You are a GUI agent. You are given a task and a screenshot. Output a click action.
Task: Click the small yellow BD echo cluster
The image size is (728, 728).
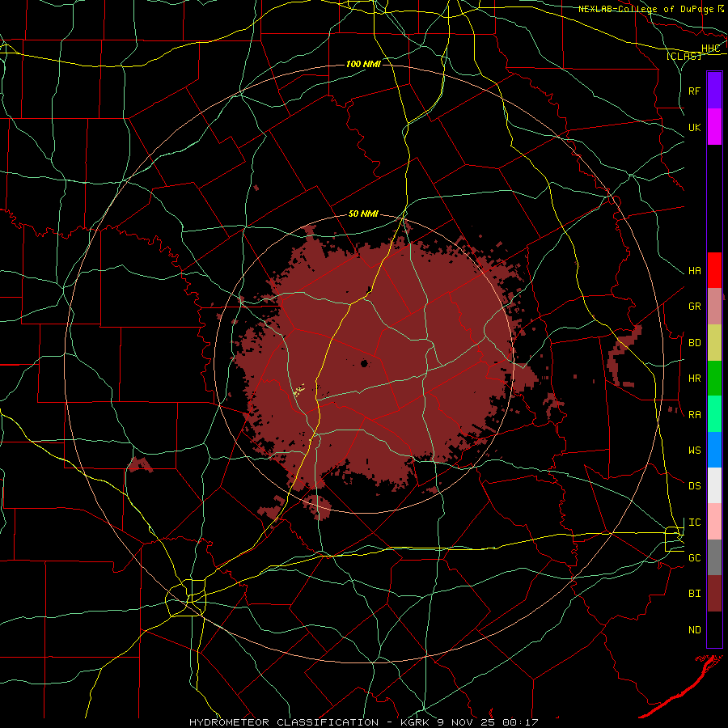coord(298,389)
